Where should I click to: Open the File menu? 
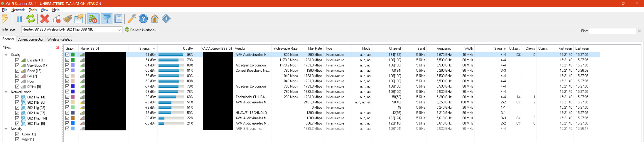pyautogui.click(x=5, y=10)
